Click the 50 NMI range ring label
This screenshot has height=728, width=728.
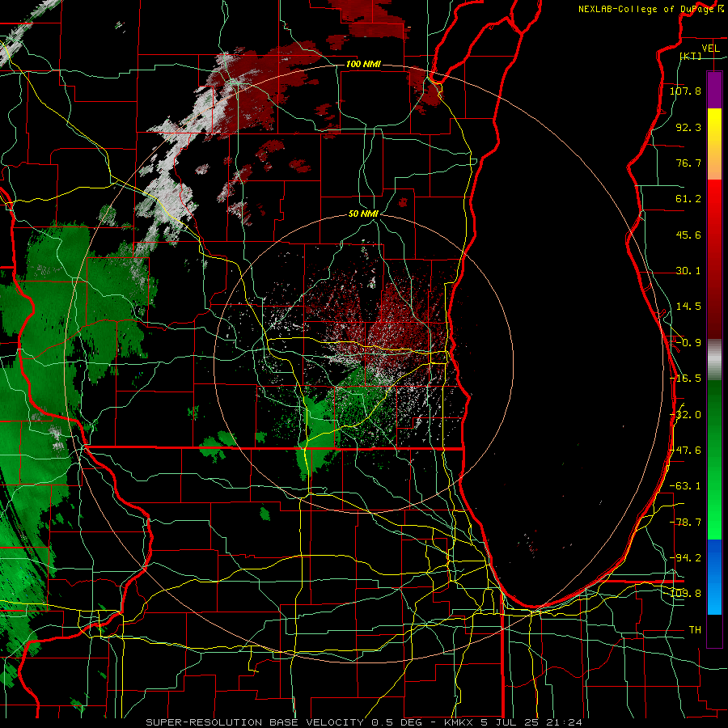pyautogui.click(x=363, y=214)
